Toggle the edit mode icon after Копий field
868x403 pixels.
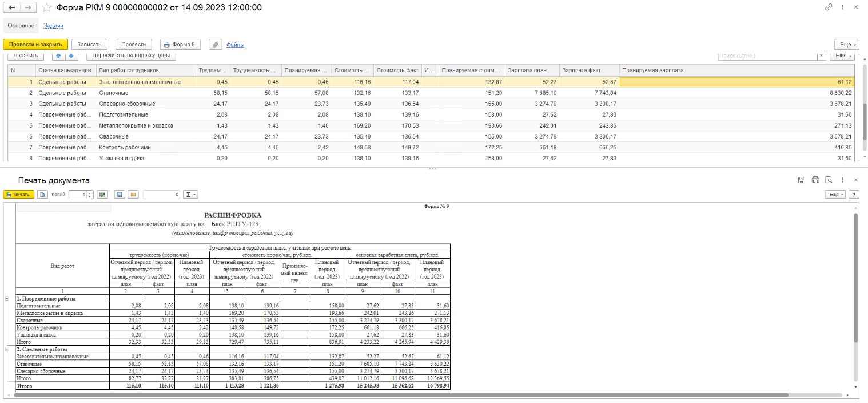(x=102, y=195)
